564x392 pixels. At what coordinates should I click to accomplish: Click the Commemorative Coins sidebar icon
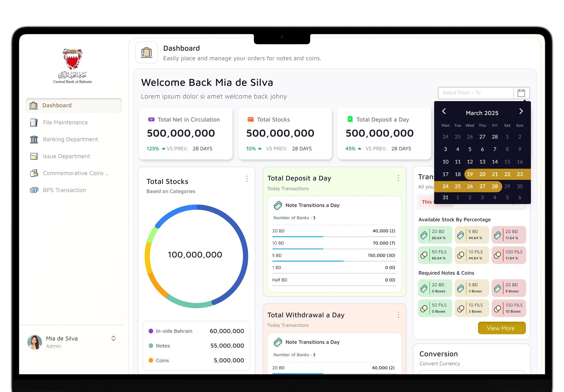click(x=34, y=173)
